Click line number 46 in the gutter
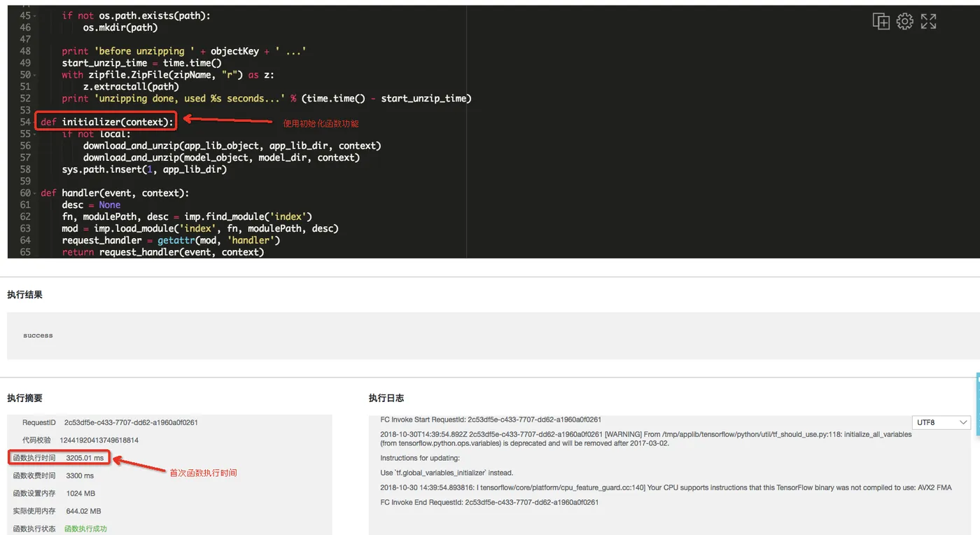 [25, 27]
